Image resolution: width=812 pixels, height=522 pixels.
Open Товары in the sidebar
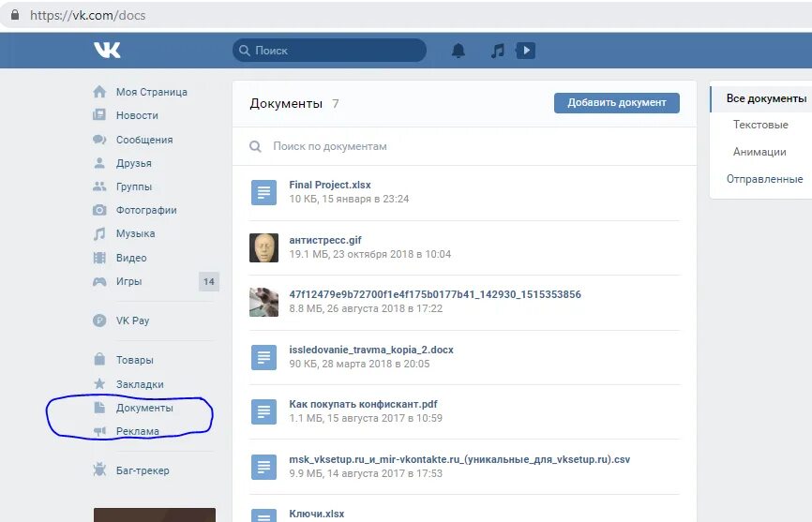click(135, 360)
